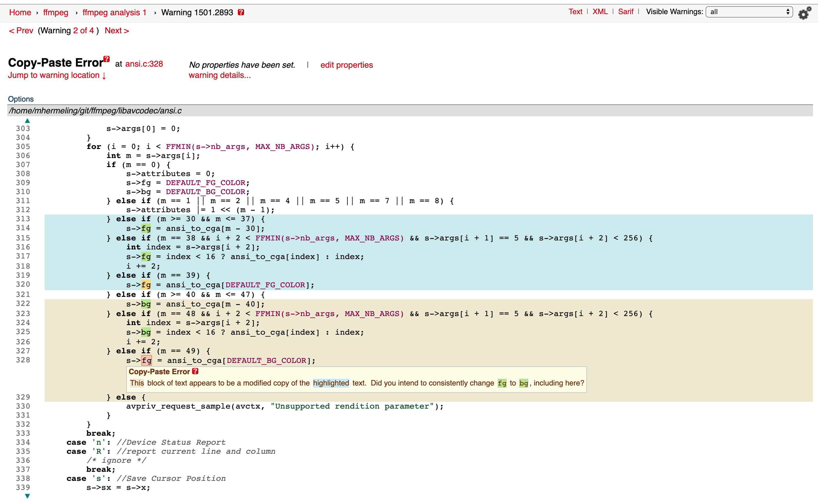Open the settings gear icon
The width and height of the screenshot is (818, 504).
point(805,13)
